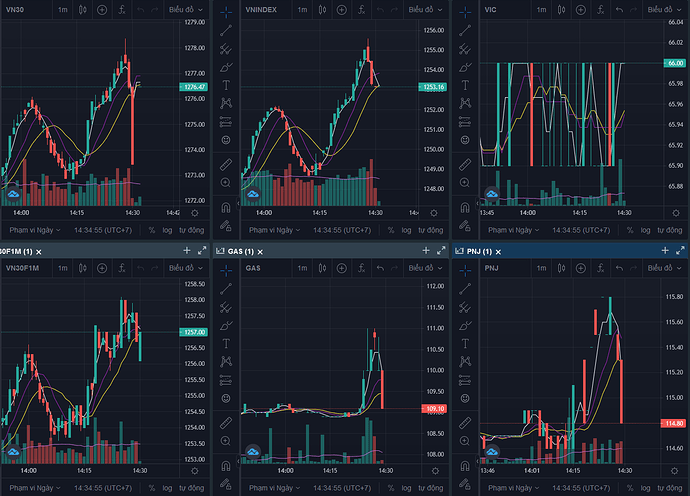
Task: Switch to the PNJ (1) tab
Action: click(x=479, y=252)
